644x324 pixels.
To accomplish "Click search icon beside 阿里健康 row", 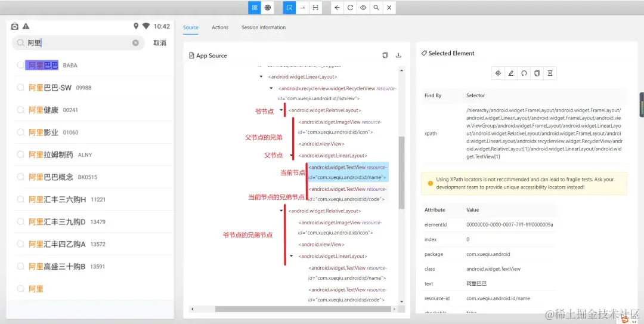I will coord(20,110).
